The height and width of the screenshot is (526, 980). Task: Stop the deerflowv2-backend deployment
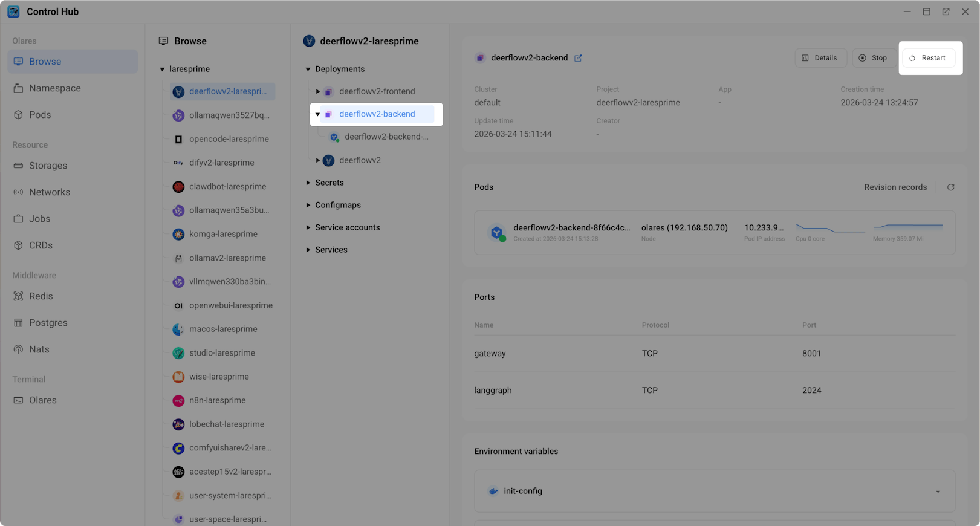[873, 58]
